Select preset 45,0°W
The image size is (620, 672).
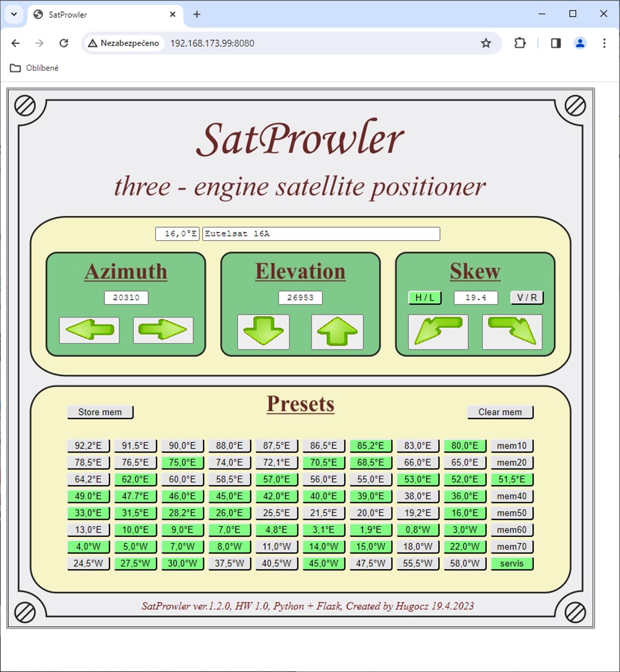point(324,564)
